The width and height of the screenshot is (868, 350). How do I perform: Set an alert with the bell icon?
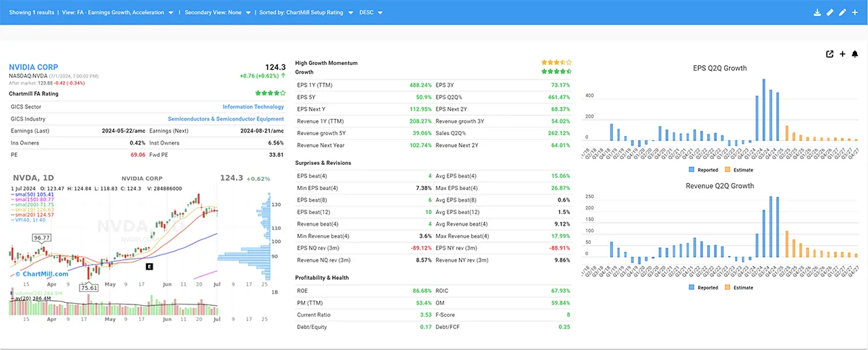tap(854, 54)
